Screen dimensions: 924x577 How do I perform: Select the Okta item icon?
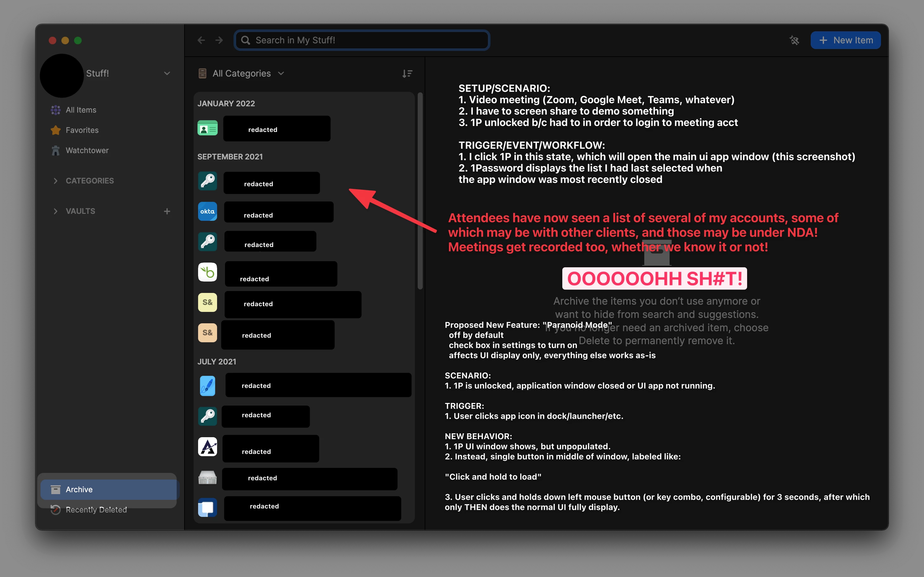[x=208, y=211]
